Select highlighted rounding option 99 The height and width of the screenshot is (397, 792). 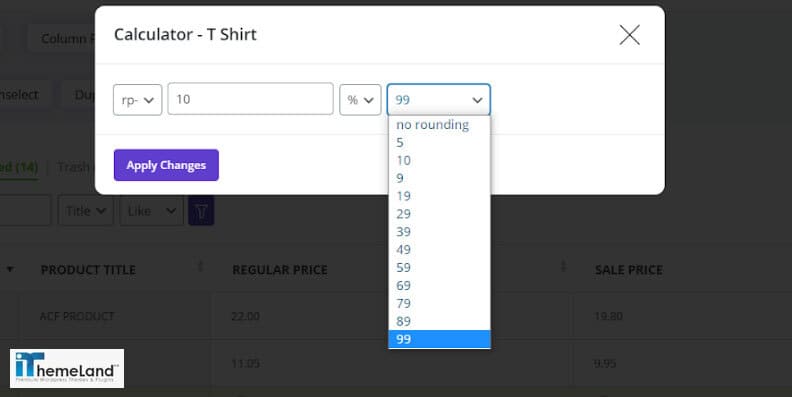pyautogui.click(x=439, y=339)
